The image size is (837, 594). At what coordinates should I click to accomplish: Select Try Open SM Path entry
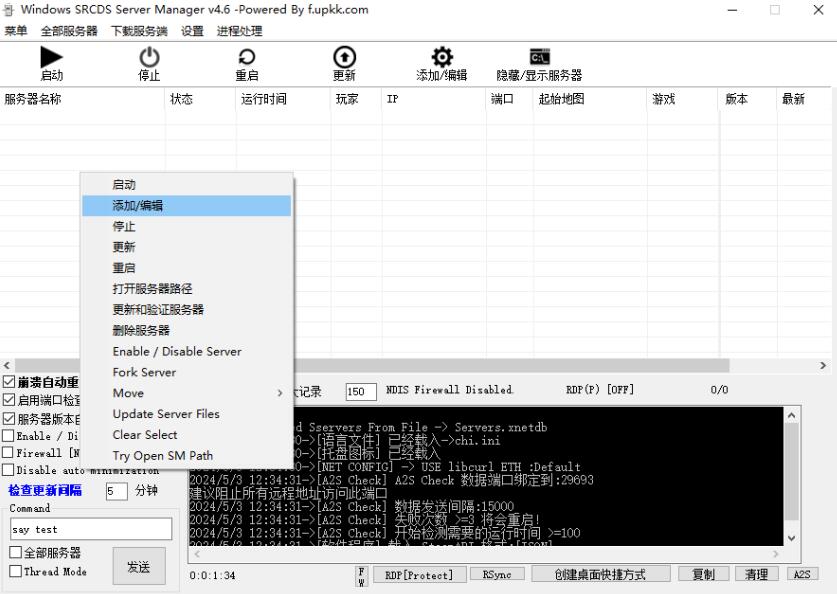click(186, 455)
